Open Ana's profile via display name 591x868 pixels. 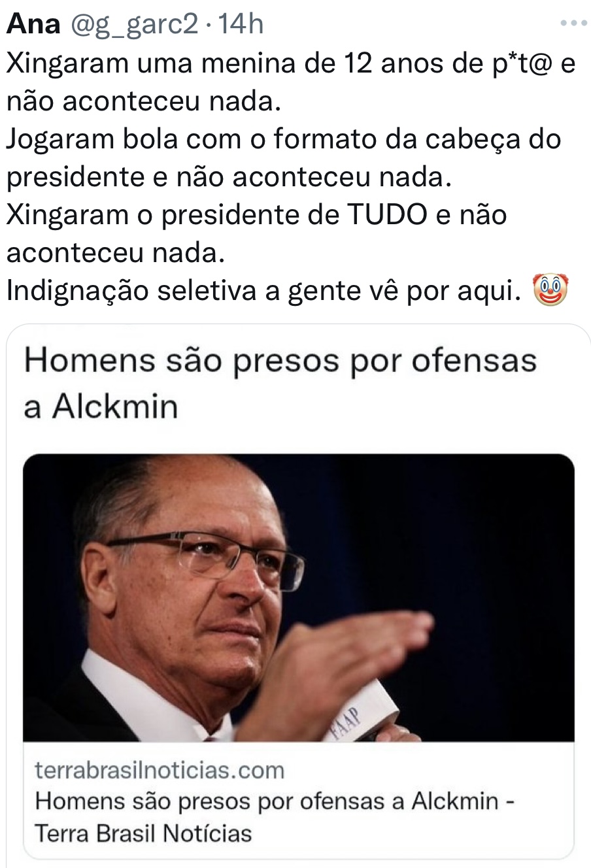[33, 24]
